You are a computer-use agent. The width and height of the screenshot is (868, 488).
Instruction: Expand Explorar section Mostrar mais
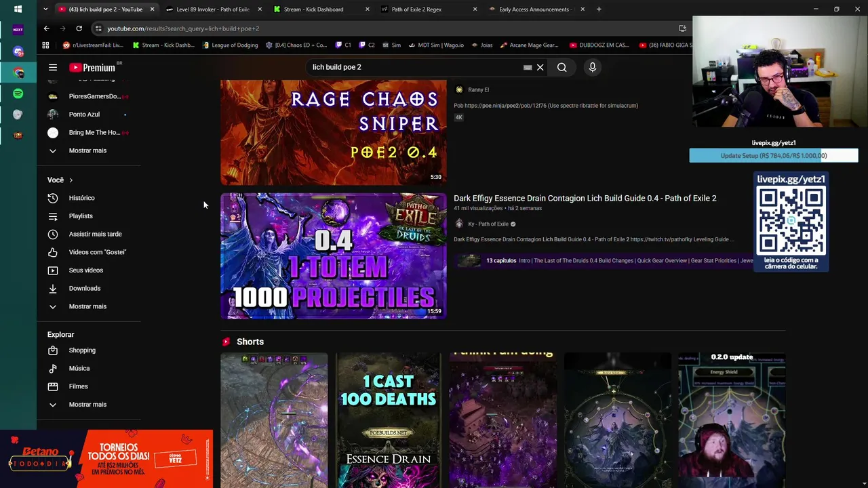88,405
